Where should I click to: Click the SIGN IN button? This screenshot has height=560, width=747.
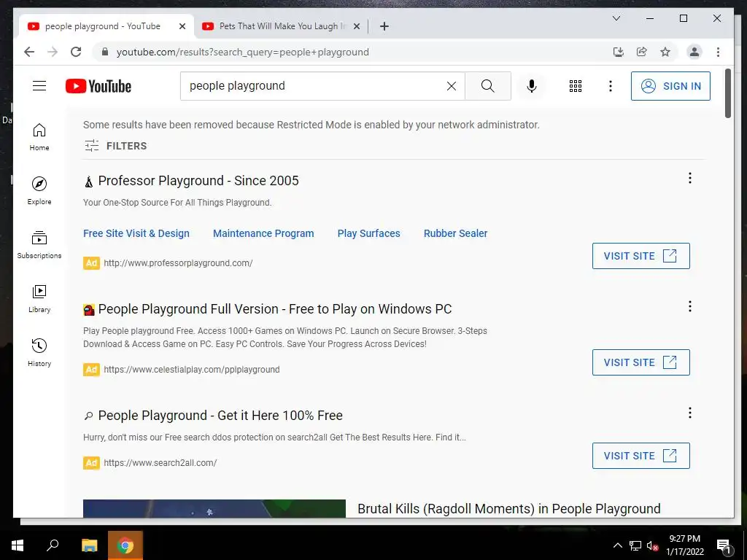click(671, 86)
